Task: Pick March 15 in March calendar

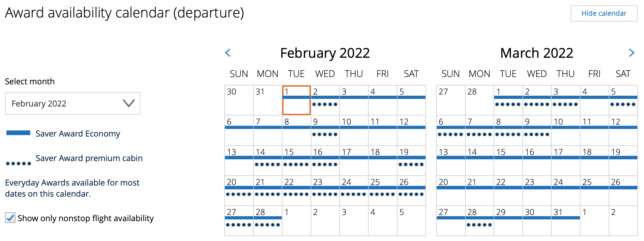Action: click(508, 160)
